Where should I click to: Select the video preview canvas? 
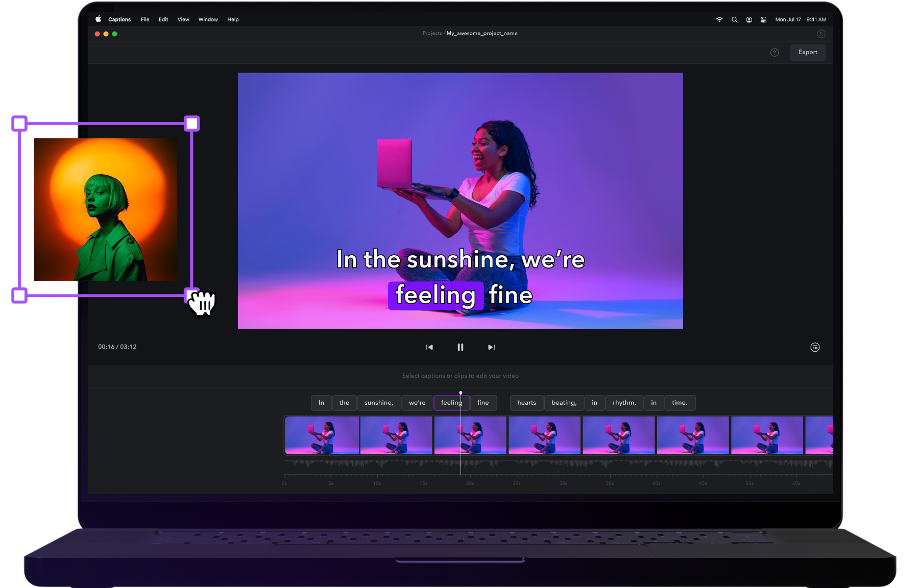(460, 201)
